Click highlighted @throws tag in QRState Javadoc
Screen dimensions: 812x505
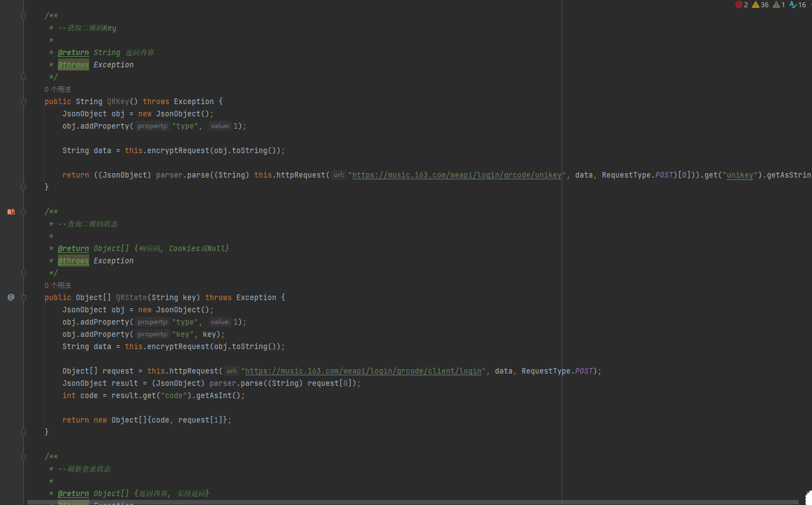pyautogui.click(x=74, y=261)
